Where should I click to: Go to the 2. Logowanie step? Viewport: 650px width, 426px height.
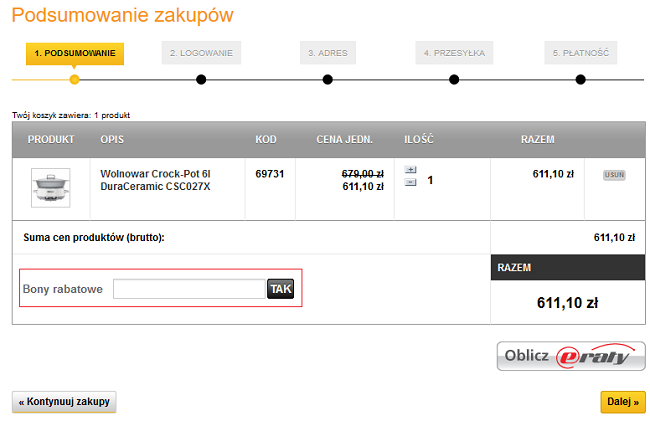[x=201, y=53]
